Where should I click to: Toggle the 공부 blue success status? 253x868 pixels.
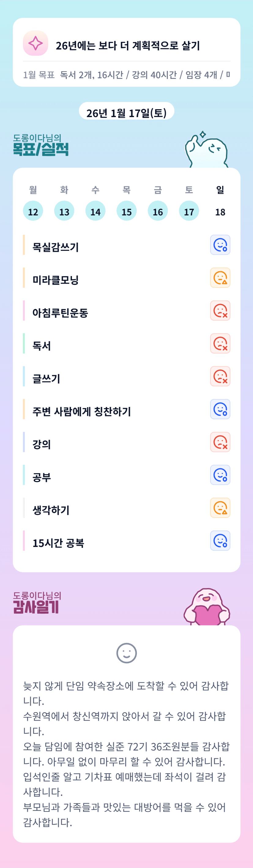pos(220,475)
